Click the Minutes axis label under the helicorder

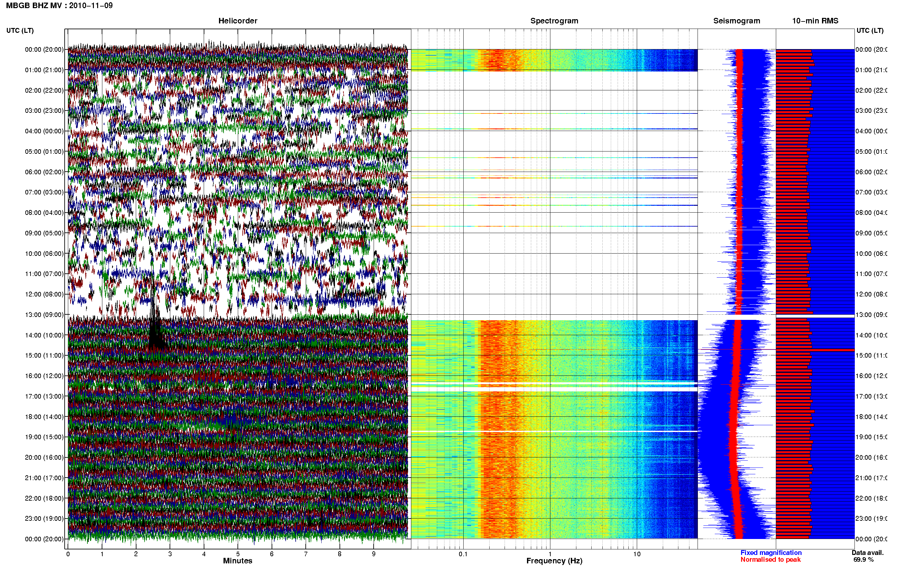point(237,561)
